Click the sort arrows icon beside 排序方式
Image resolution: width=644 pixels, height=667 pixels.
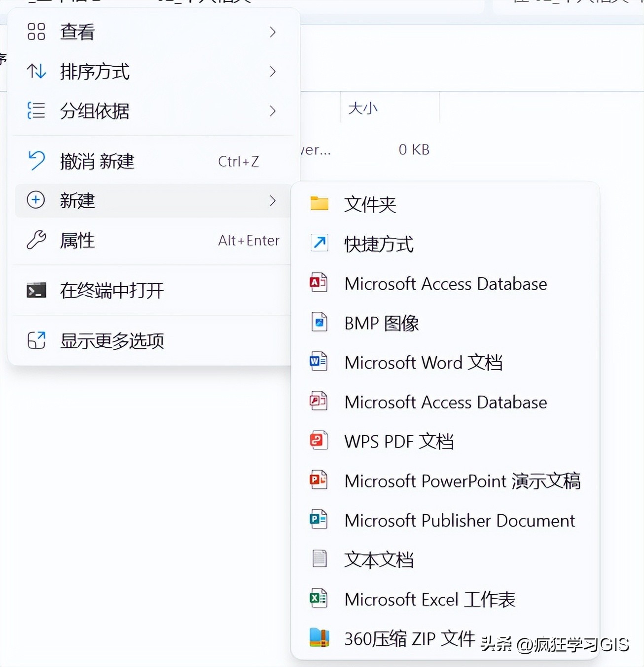[x=36, y=72]
